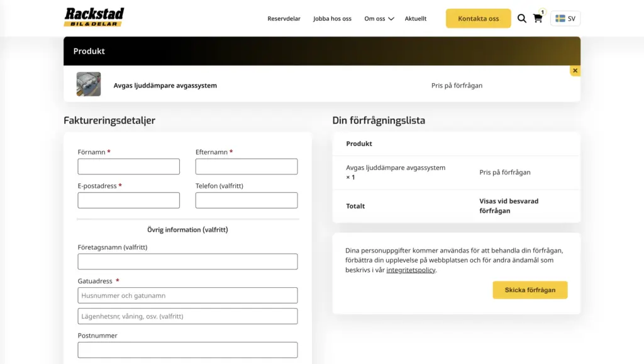Click the Kontakta oss button

tap(478, 18)
